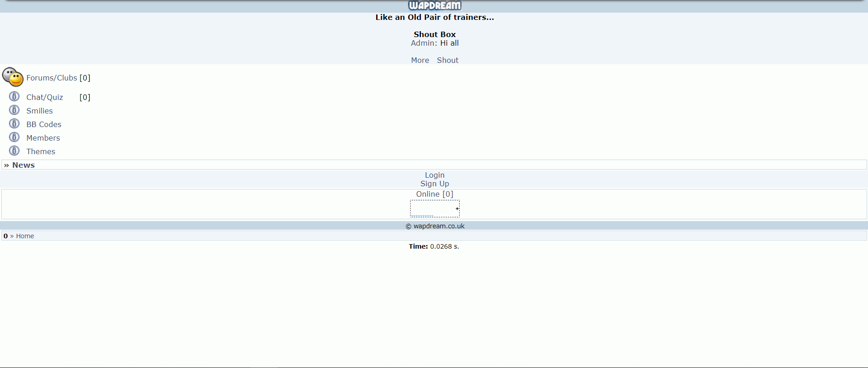Browse the Themes page
The width and height of the screenshot is (868, 368).
point(41,151)
